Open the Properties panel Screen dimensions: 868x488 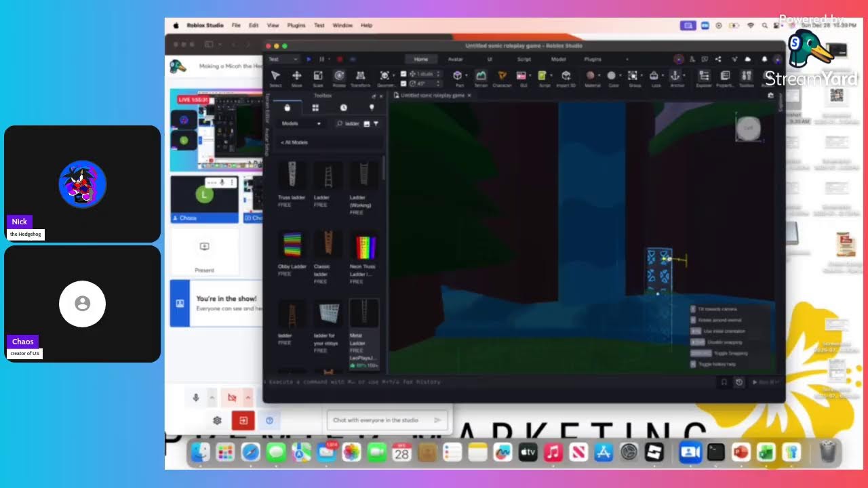click(725, 78)
